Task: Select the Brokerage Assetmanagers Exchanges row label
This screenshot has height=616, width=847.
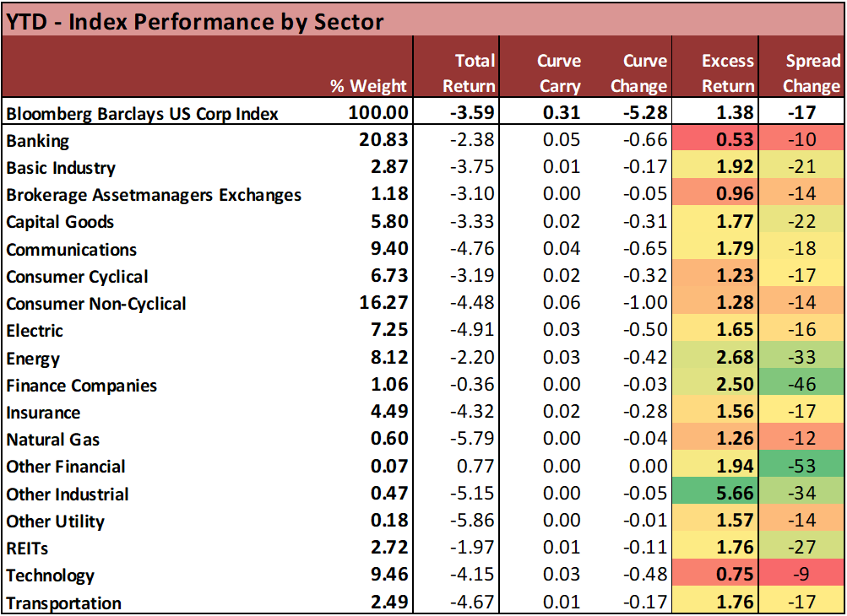Action: tap(153, 195)
